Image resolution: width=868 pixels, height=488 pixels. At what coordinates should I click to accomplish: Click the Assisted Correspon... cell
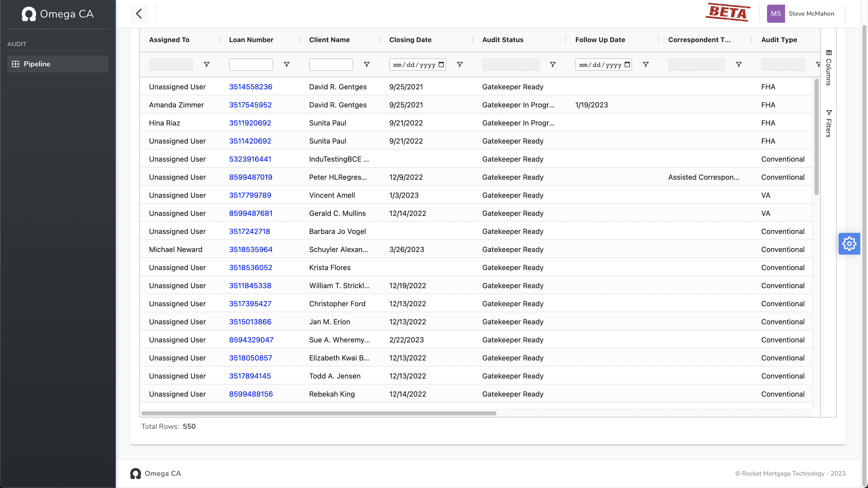point(703,177)
